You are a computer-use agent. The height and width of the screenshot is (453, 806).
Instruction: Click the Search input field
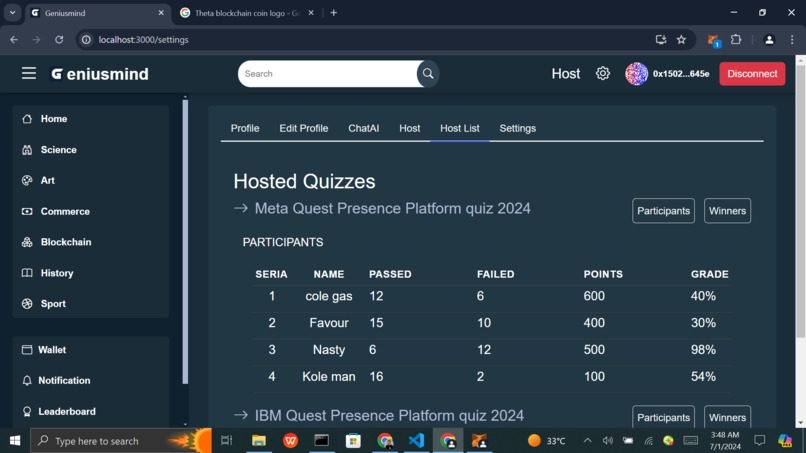click(x=329, y=74)
